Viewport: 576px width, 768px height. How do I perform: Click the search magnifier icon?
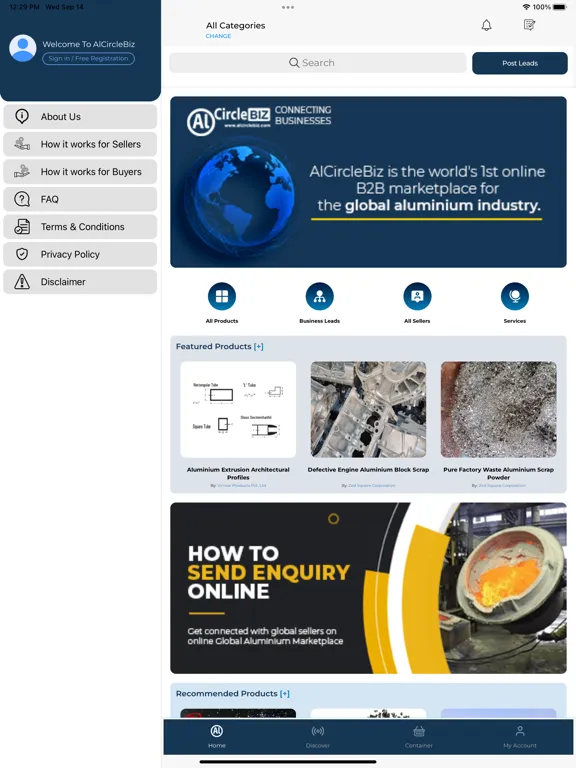pos(294,63)
